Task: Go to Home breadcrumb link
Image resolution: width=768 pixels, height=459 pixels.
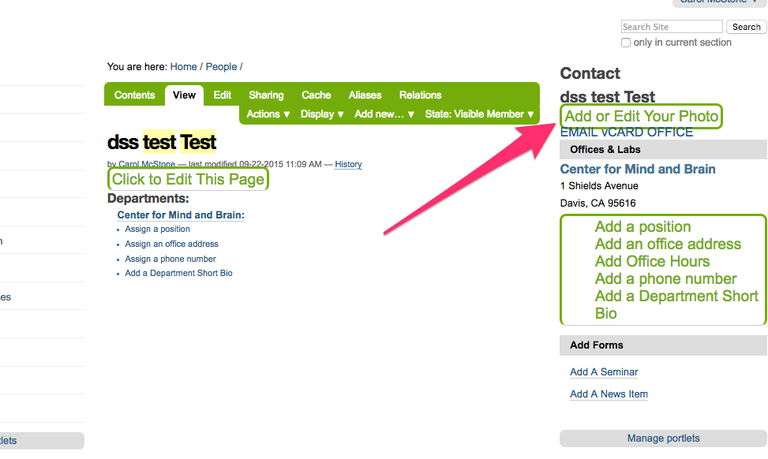Action: click(x=183, y=67)
